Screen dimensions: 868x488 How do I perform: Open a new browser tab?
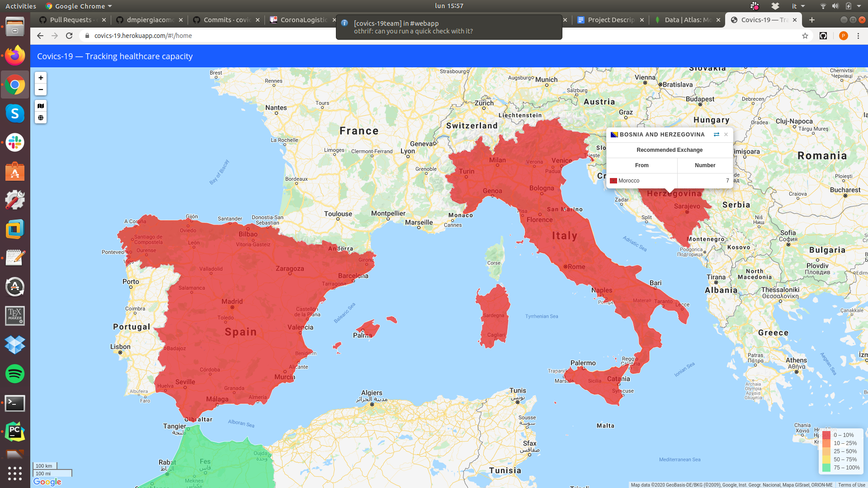click(812, 20)
